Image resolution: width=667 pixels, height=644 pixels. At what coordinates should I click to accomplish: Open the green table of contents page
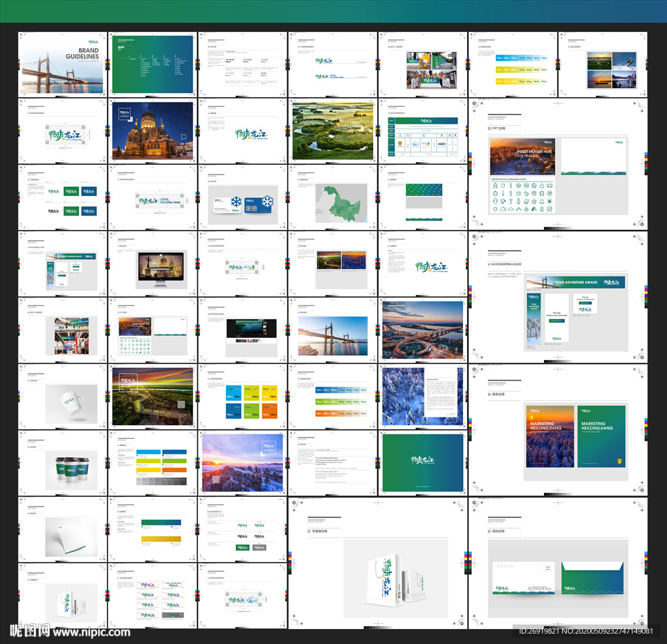(154, 64)
